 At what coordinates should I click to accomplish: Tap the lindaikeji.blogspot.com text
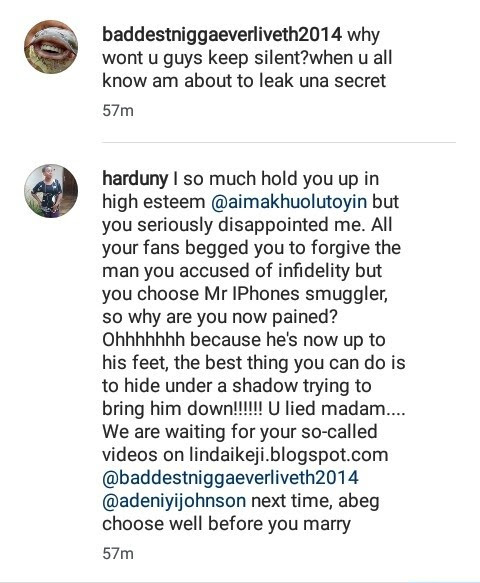[x=289, y=455]
